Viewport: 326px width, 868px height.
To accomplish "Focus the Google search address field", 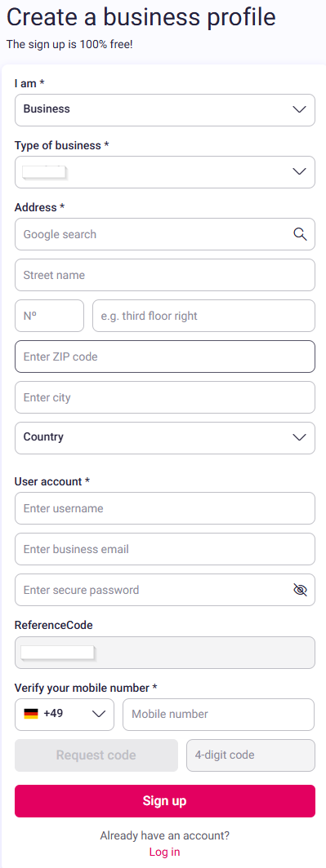I will [165, 234].
